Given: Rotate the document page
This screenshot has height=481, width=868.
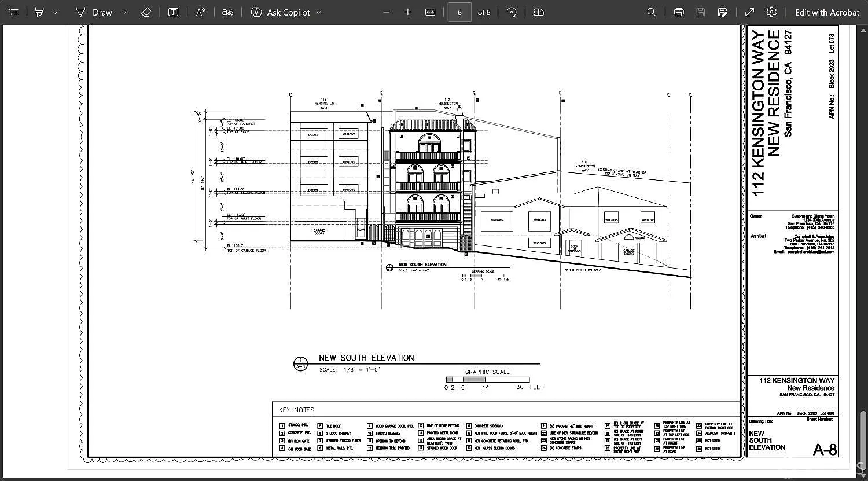Looking at the screenshot, I should tap(511, 12).
